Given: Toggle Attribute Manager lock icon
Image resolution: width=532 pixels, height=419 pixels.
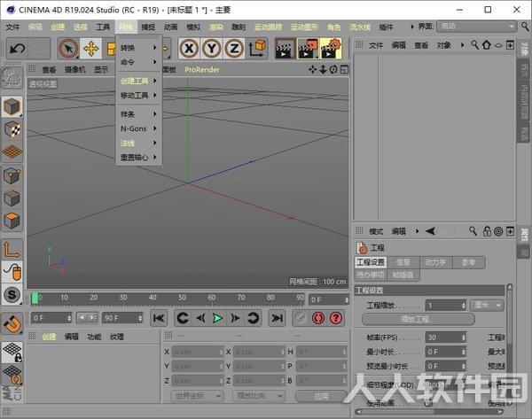Looking at the screenshot, I should (487, 231).
